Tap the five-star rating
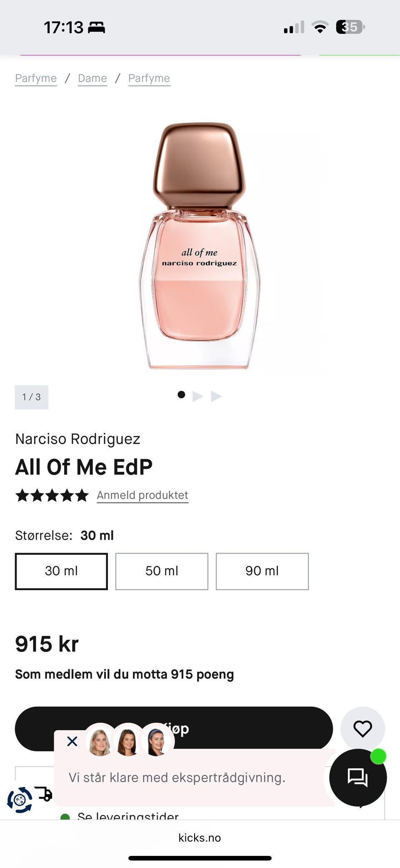The width and height of the screenshot is (400, 868). 52,496
